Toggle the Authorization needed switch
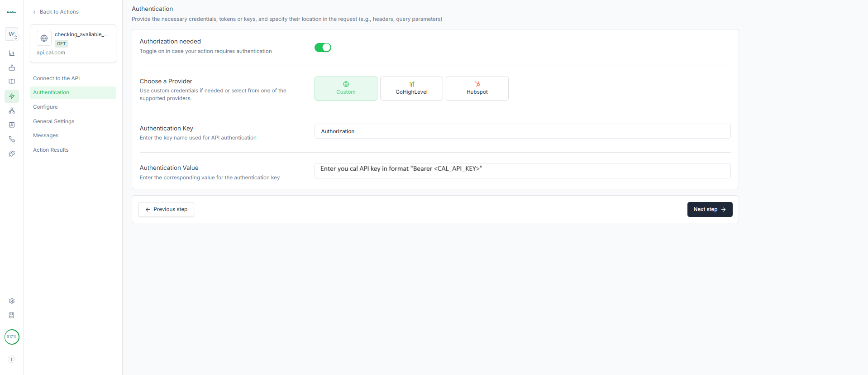 coord(323,48)
